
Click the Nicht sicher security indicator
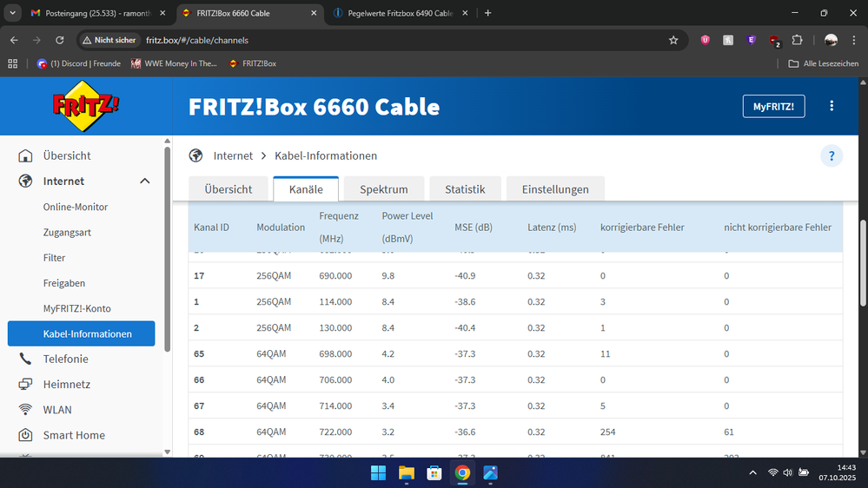109,40
